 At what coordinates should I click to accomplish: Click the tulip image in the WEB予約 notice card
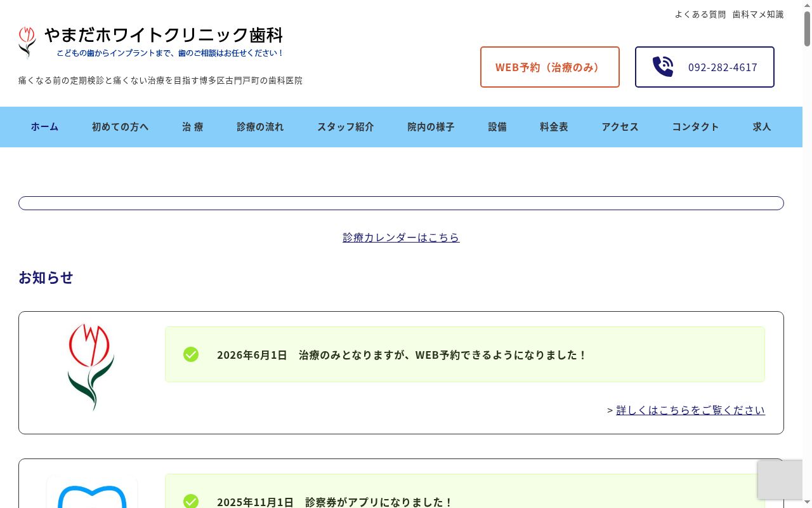tap(91, 367)
